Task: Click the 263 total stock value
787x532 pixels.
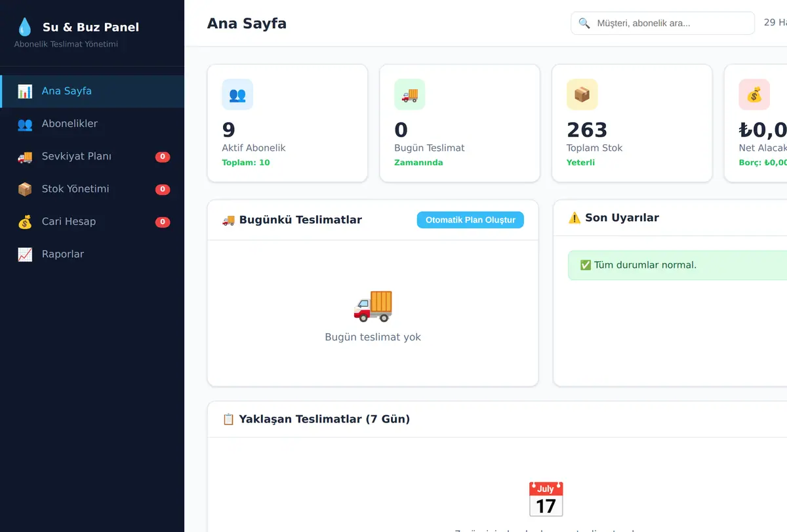Action: [587, 130]
